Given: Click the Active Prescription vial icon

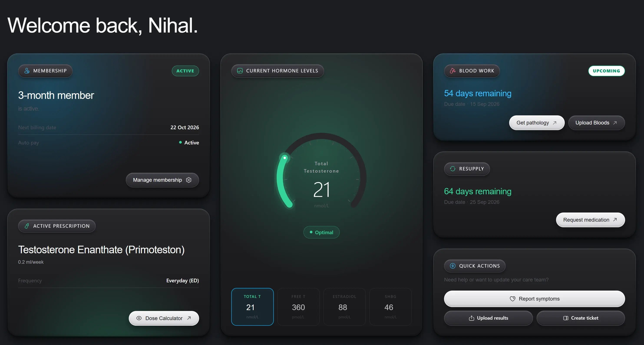Looking at the screenshot, I should (27, 226).
